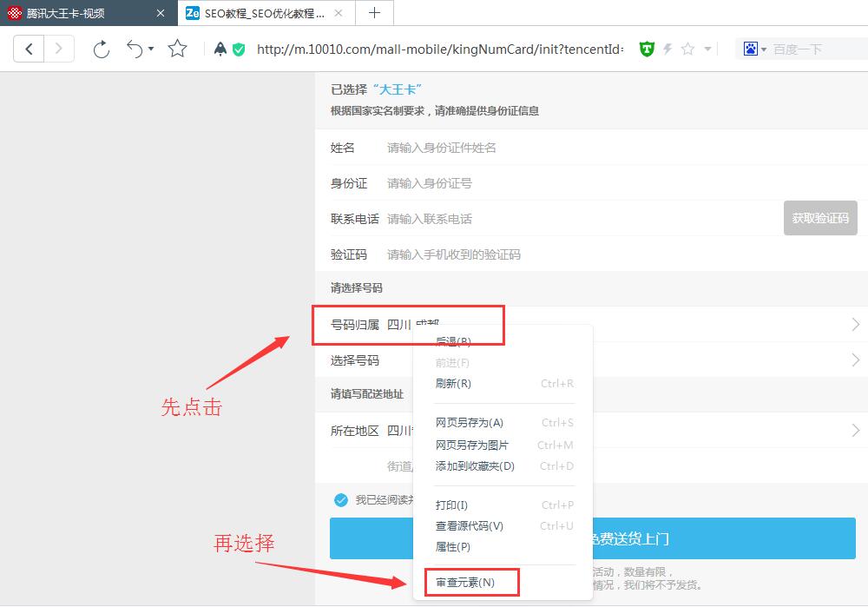Open the 选择号码 number picker
Viewport: 868px width, 607px height.
pyautogui.click(x=365, y=360)
